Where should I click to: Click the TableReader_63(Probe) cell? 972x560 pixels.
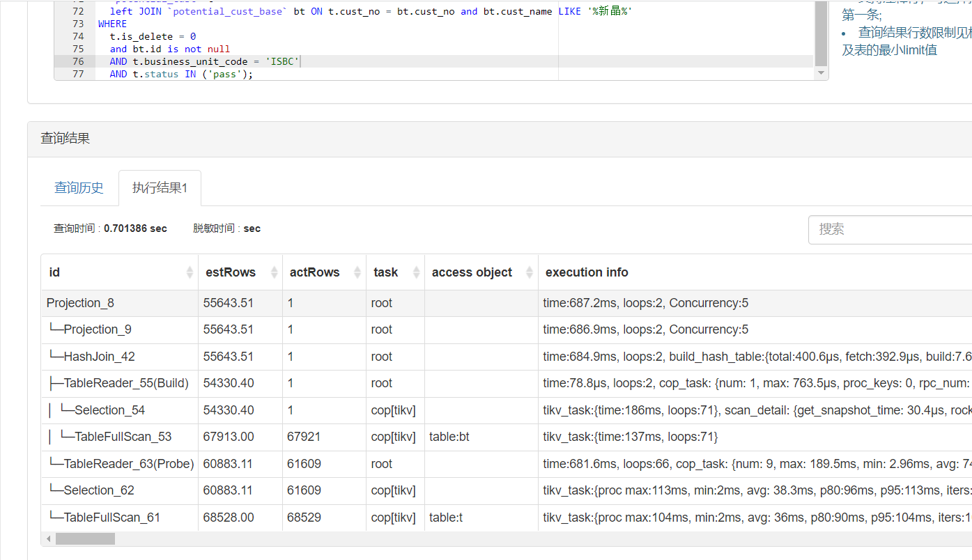pos(128,464)
